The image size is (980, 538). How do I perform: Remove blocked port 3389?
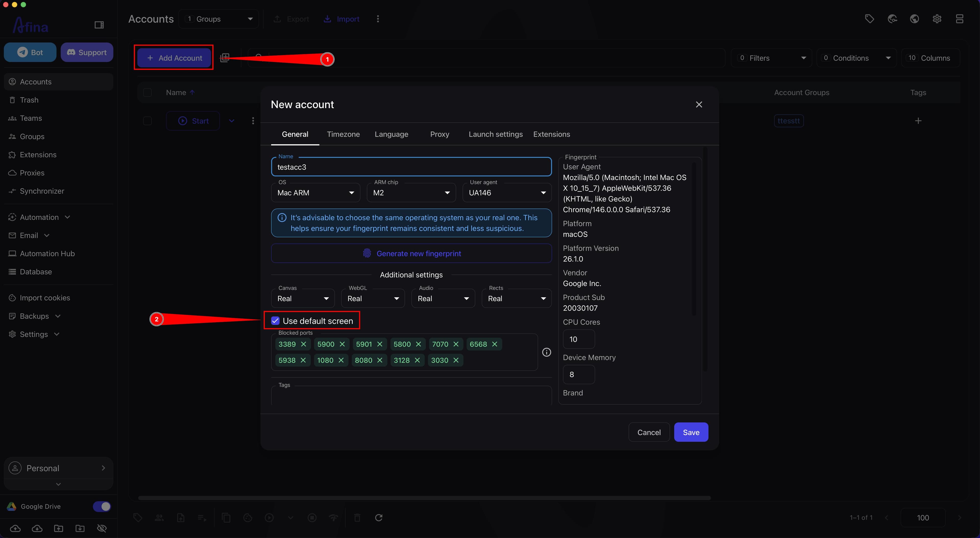click(304, 344)
